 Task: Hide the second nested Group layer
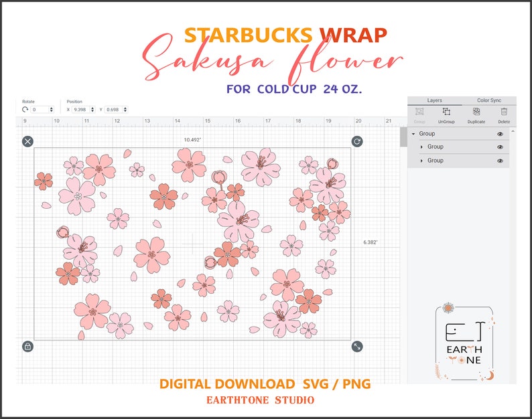(500, 161)
